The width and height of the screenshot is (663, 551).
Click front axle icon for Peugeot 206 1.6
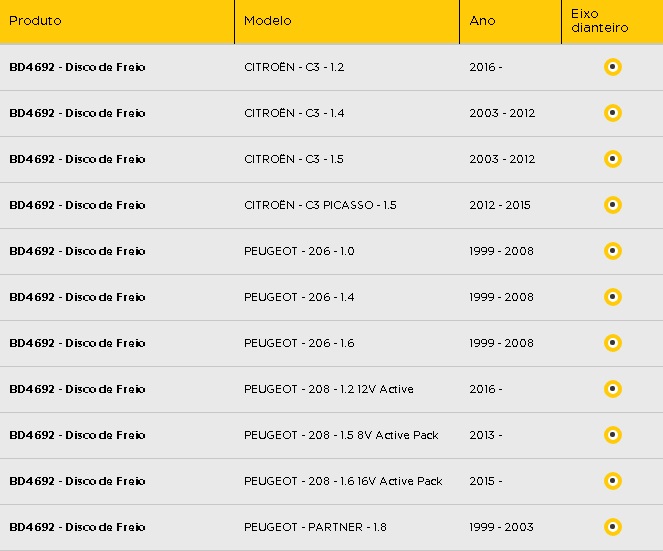click(613, 343)
